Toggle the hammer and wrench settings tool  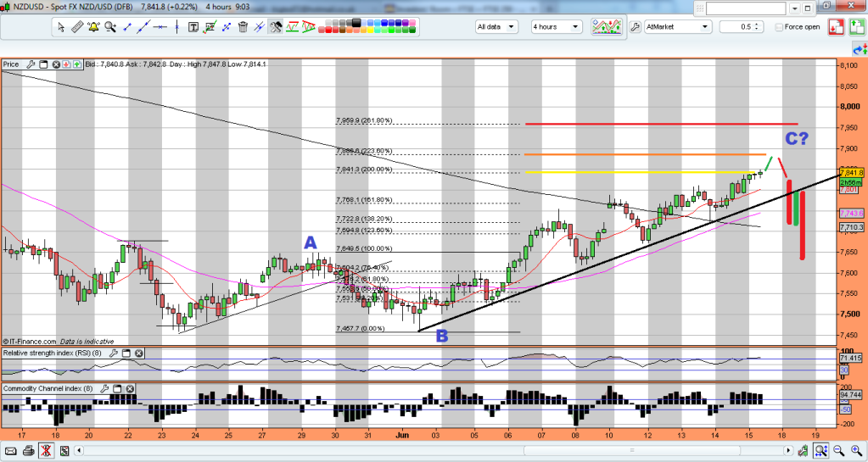[275, 26]
